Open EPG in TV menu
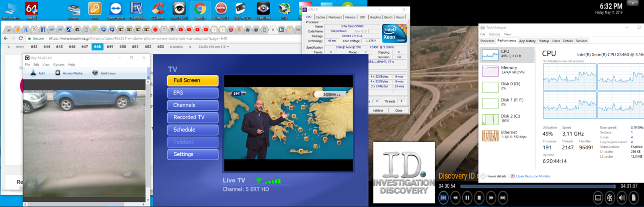Viewport: 644px width, 207px height. click(x=193, y=93)
